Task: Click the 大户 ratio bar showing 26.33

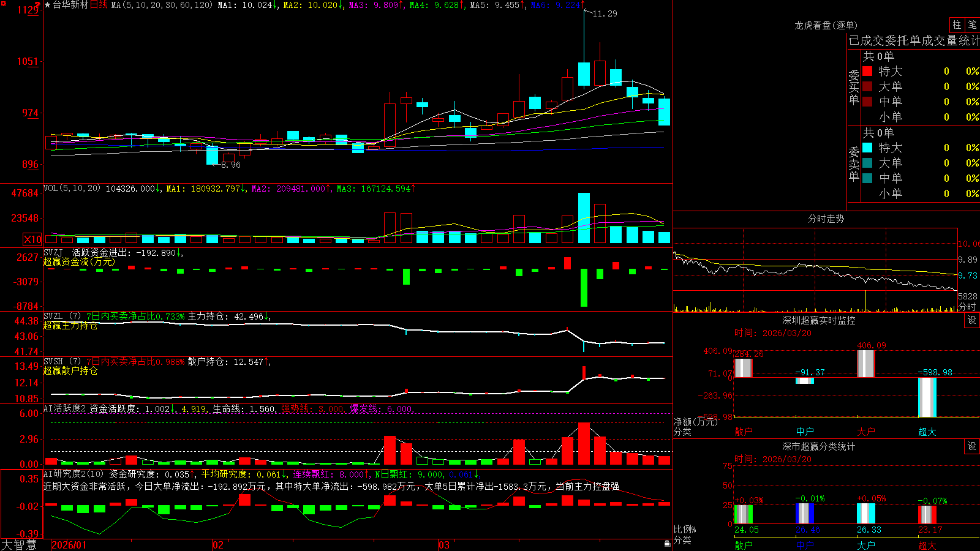Action: coord(866,514)
